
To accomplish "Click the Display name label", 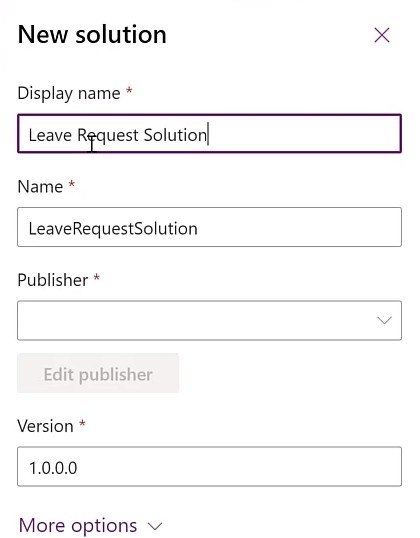I will pyautogui.click(x=69, y=93).
